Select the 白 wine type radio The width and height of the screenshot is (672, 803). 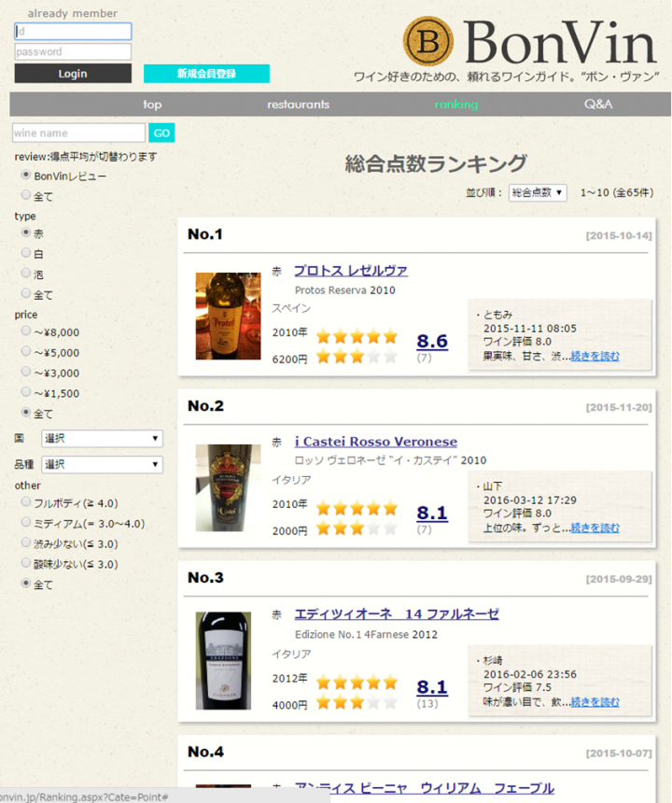click(x=25, y=252)
